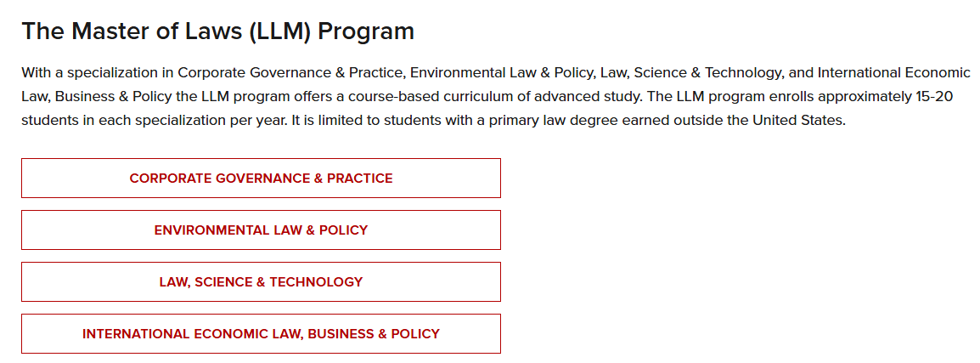Open the Corporate Governance & Practice button

261,179
